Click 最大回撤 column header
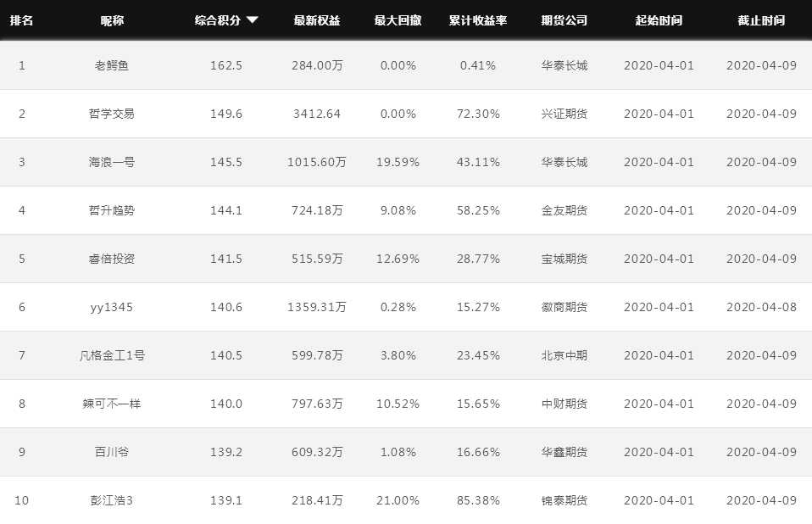The image size is (812, 524). pos(398,20)
